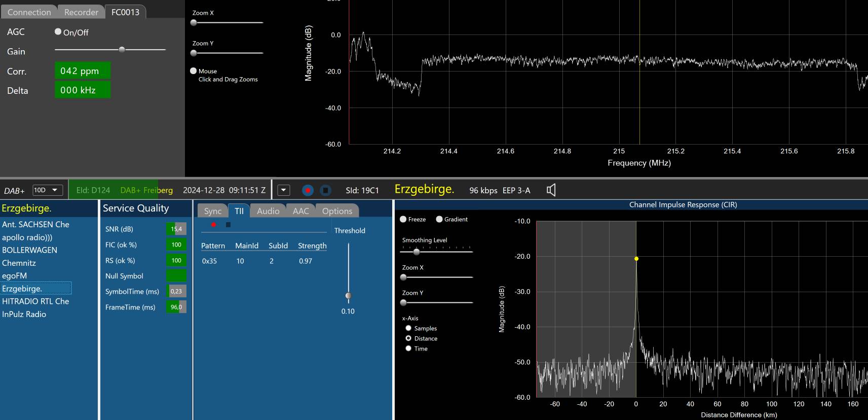This screenshot has width=868, height=420.
Task: Select Samples for the x-Axis
Action: (x=408, y=328)
